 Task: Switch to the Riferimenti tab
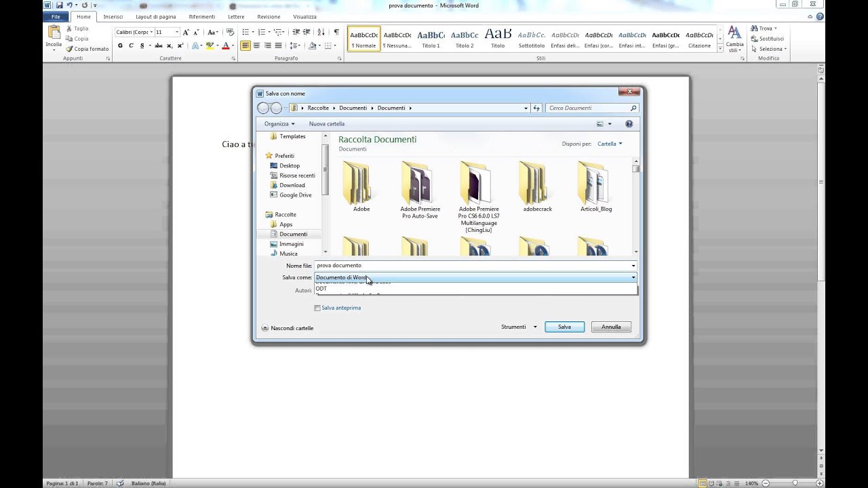click(x=202, y=16)
